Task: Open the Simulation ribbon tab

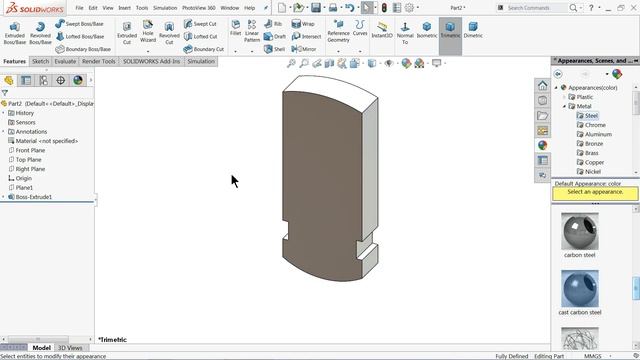Action: [x=201, y=61]
